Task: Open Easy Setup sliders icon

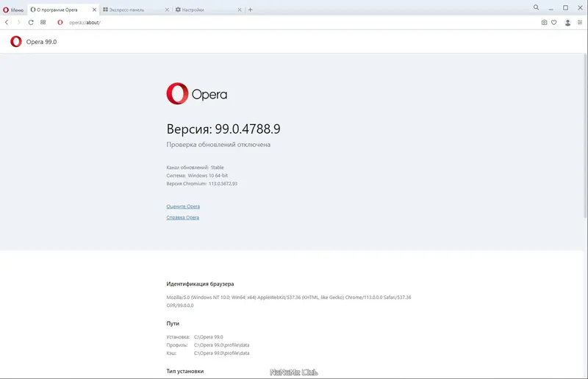Action: (x=580, y=23)
